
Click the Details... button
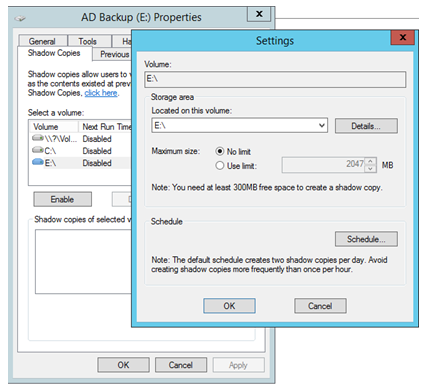point(366,126)
